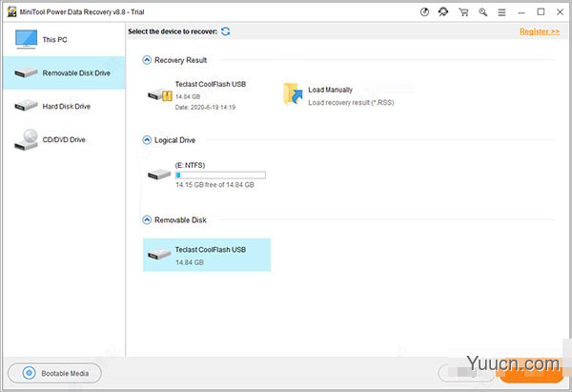
Task: Click the Bootable Media disc icon
Action: [30, 373]
